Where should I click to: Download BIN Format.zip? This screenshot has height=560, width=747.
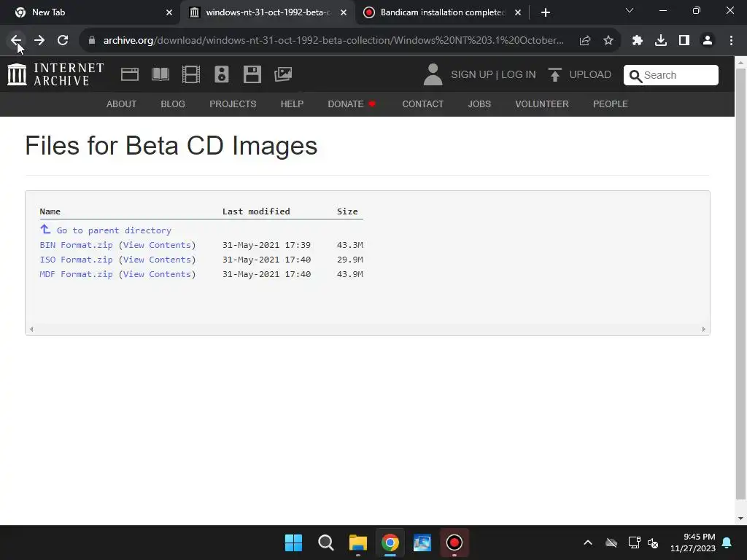76,245
